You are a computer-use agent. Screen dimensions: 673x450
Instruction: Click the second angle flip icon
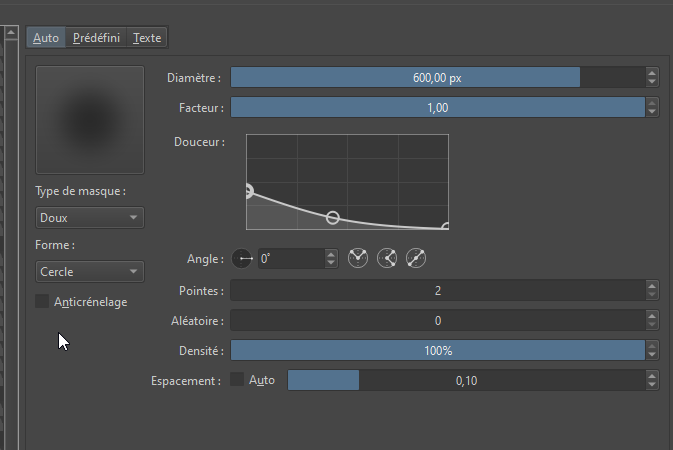(x=388, y=258)
